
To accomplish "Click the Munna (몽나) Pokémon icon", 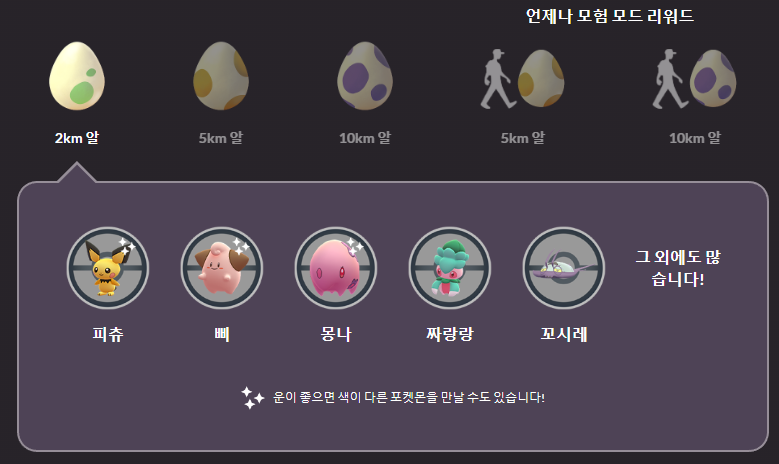I will pos(336,268).
